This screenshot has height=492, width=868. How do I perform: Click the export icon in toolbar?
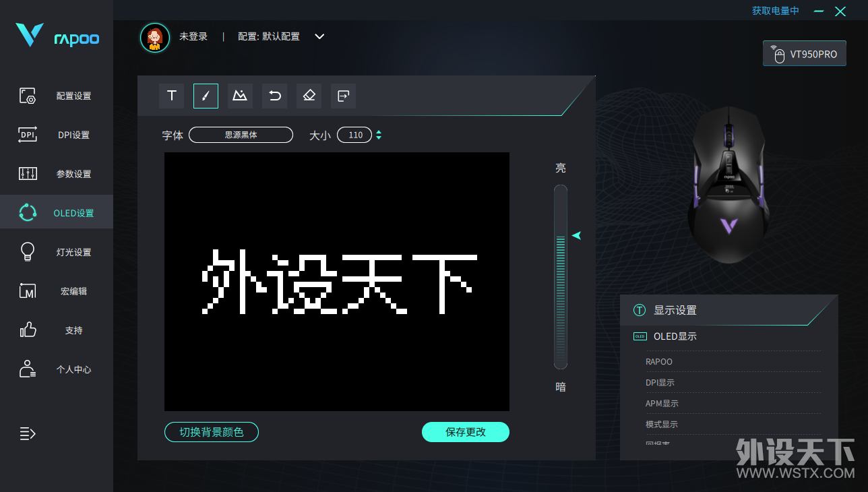coord(343,96)
